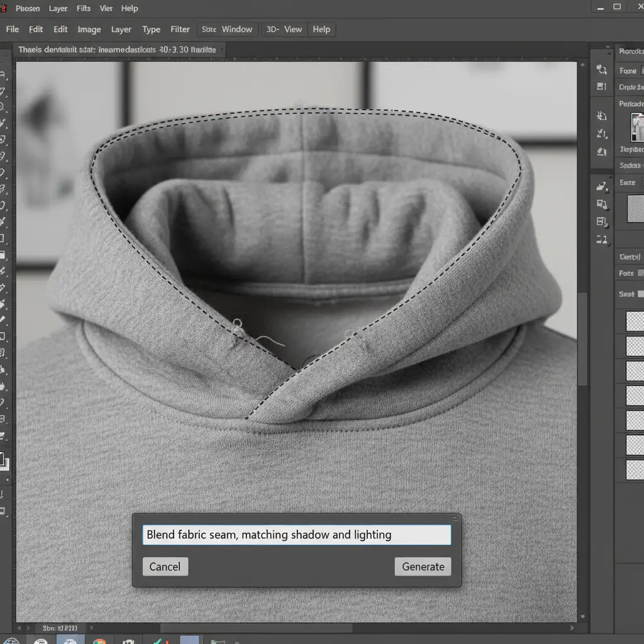Toggle the checkbox beside Fome
The width and height of the screenshot is (644, 644).
[641, 71]
